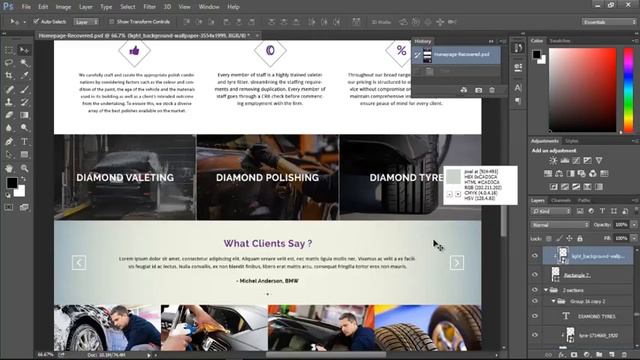Toggle lock all on layer
640x360 pixels.
coord(580,238)
